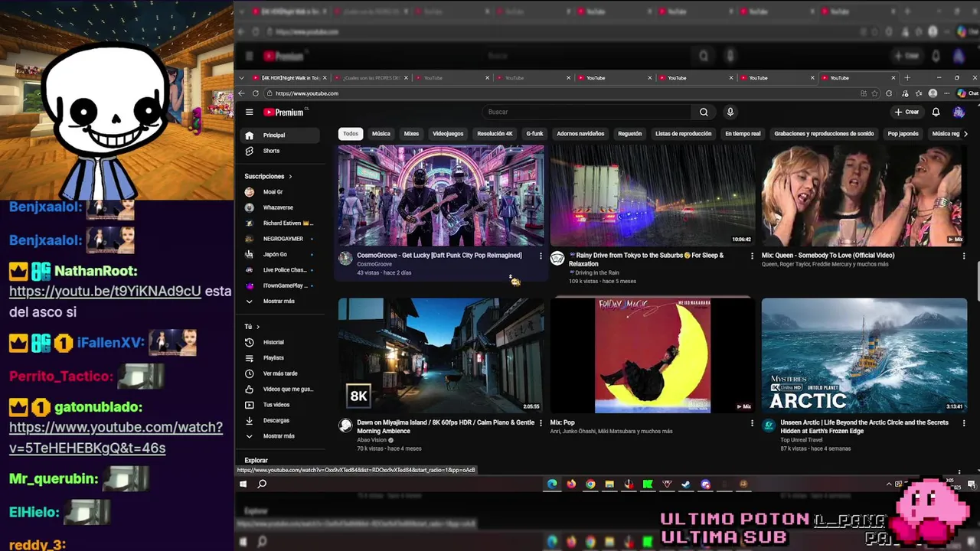The width and height of the screenshot is (980, 551).
Task: Click the Crear button
Action: pos(906,112)
